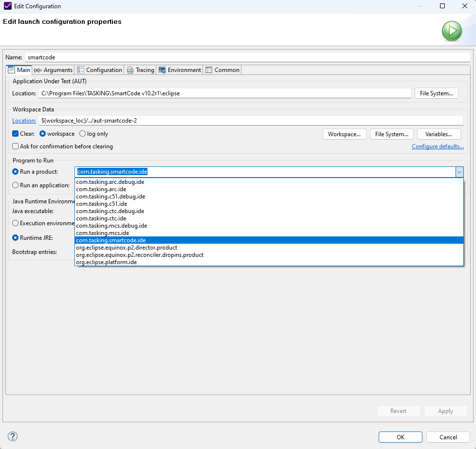The image size is (476, 449).
Task: Click the Edit Configuration window icon
Action: click(x=8, y=6)
